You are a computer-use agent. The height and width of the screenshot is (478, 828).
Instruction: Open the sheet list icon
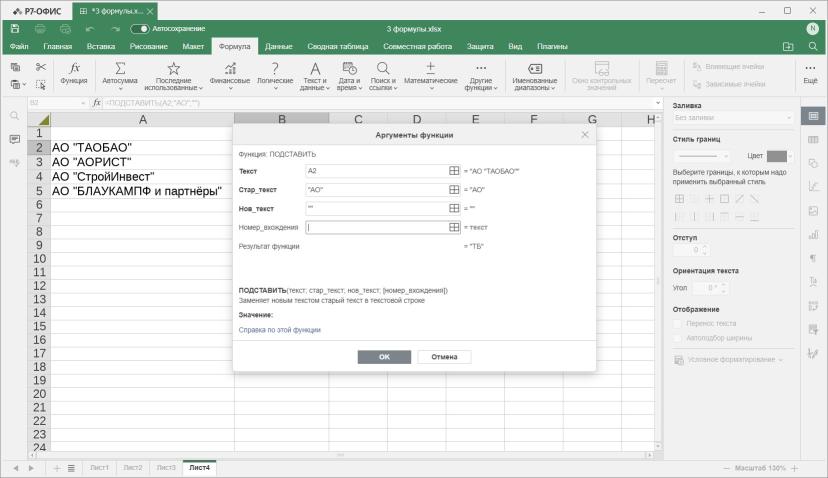coord(71,468)
